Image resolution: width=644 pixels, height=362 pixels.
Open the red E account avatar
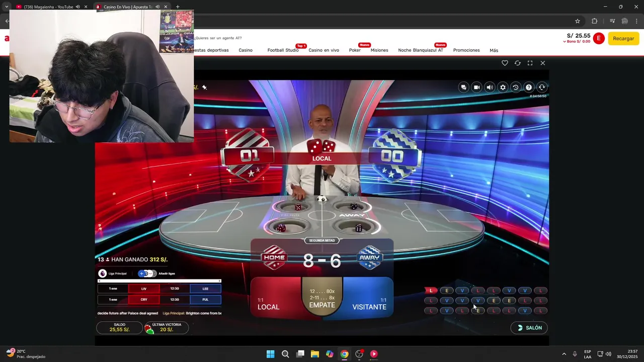pyautogui.click(x=598, y=39)
